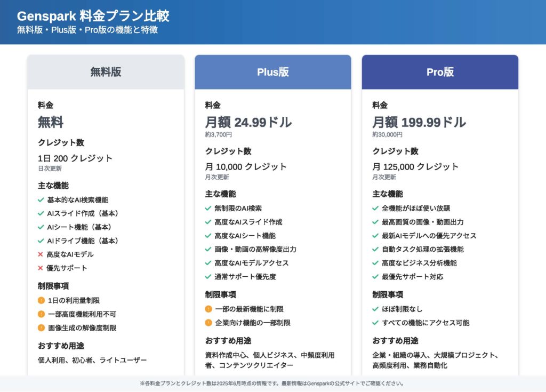546x392 pixels.
Task: Click the checkmark beside 無制限のAI検索
Action: (208, 209)
